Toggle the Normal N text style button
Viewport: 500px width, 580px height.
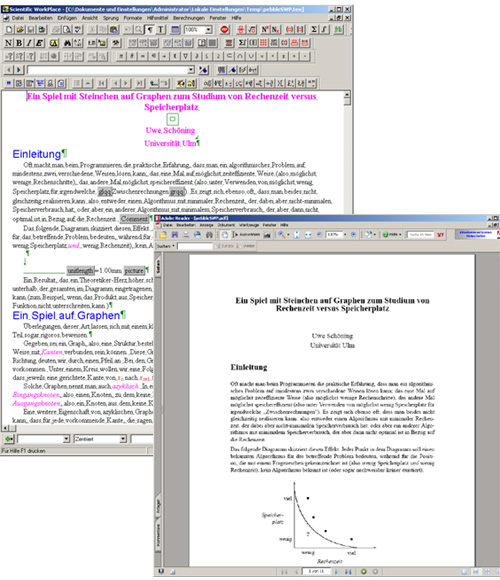coord(9,43)
